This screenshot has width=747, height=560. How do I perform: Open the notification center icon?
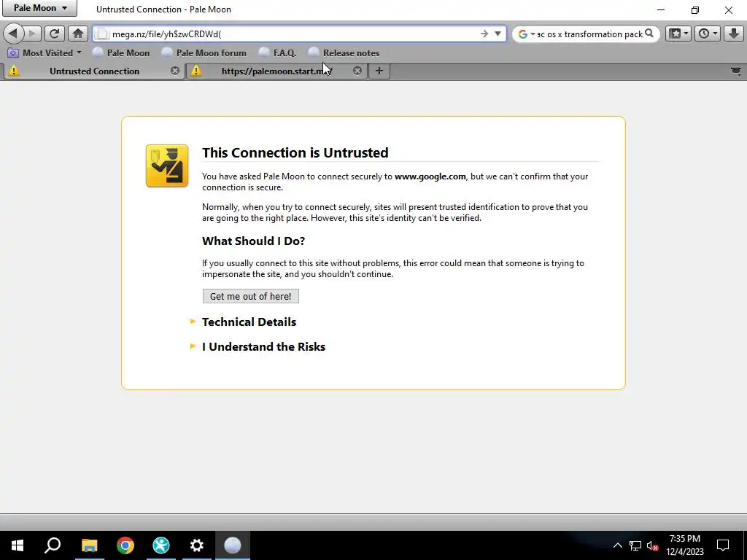(x=723, y=545)
